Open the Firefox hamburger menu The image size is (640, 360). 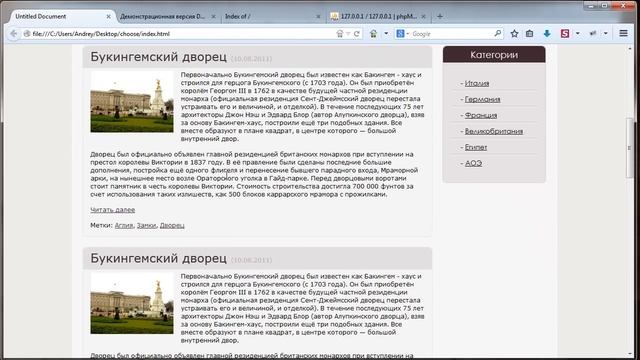pos(623,33)
